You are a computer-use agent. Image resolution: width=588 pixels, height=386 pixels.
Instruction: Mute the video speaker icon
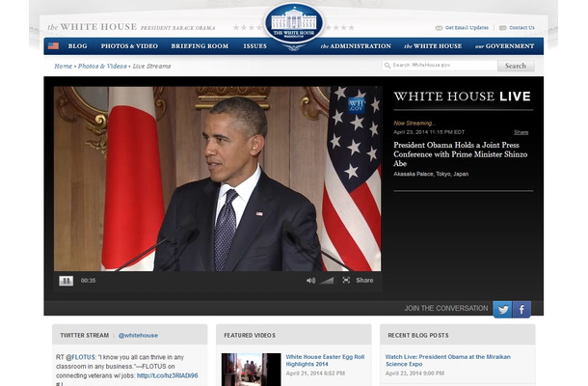[310, 281]
